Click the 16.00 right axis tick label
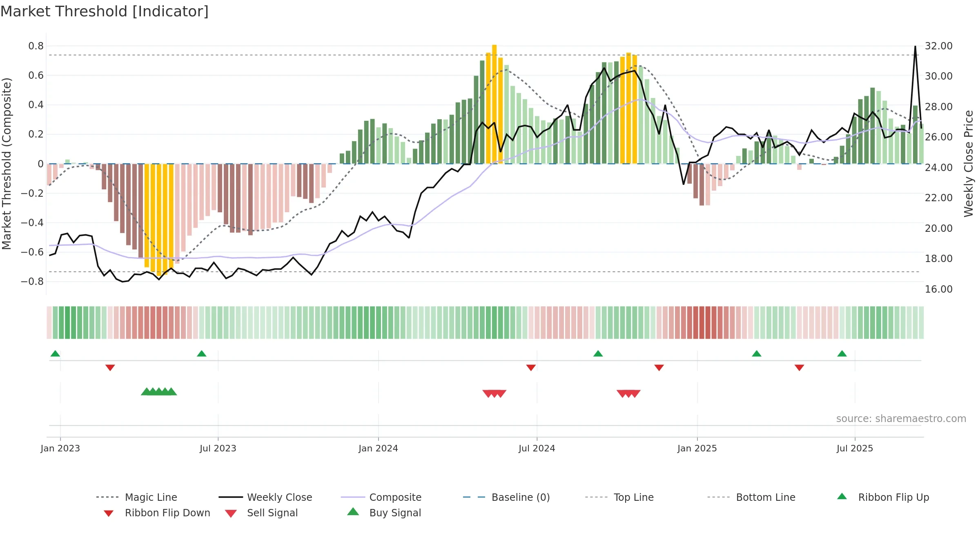The width and height of the screenshot is (980, 551). tap(939, 289)
